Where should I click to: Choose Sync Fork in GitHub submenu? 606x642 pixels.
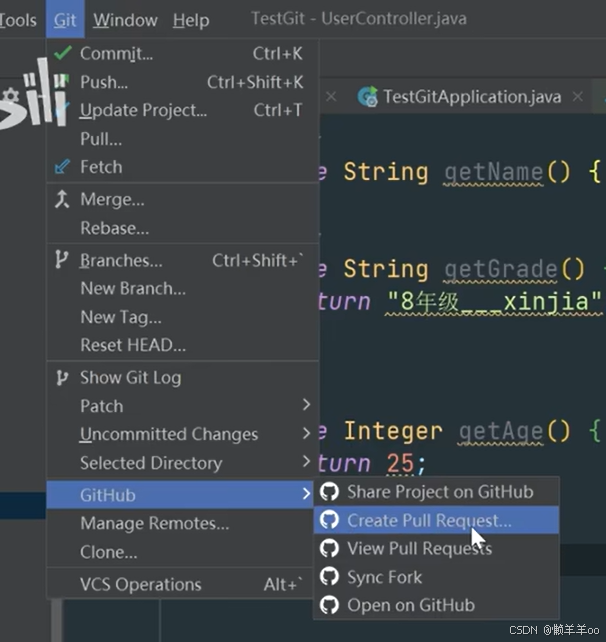[x=436, y=576]
